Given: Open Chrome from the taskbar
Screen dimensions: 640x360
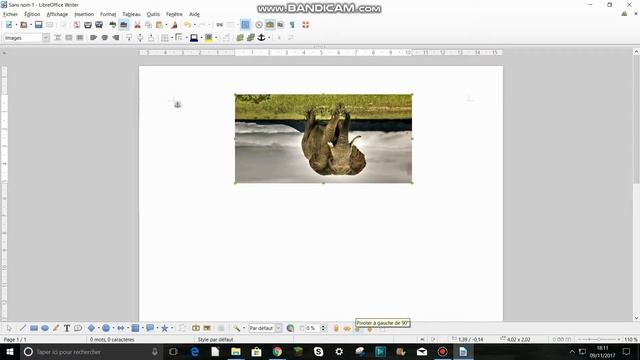Looking at the screenshot, I should click(277, 351).
